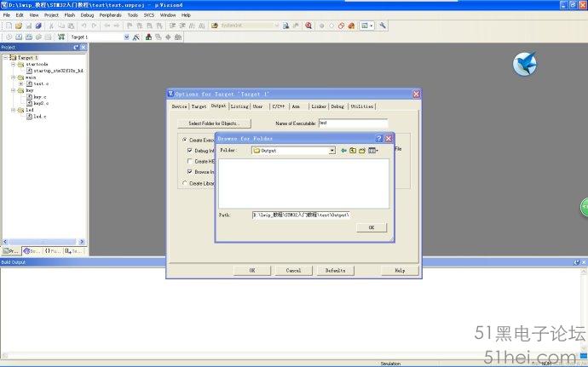Click the Save all toolbar icon
588x367 pixels.
pyautogui.click(x=38, y=26)
